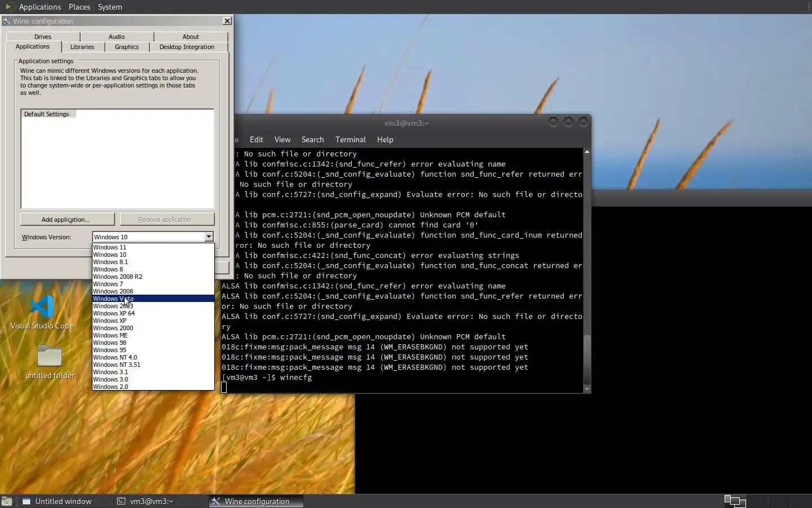Open the Applications top panel menu

click(x=39, y=7)
